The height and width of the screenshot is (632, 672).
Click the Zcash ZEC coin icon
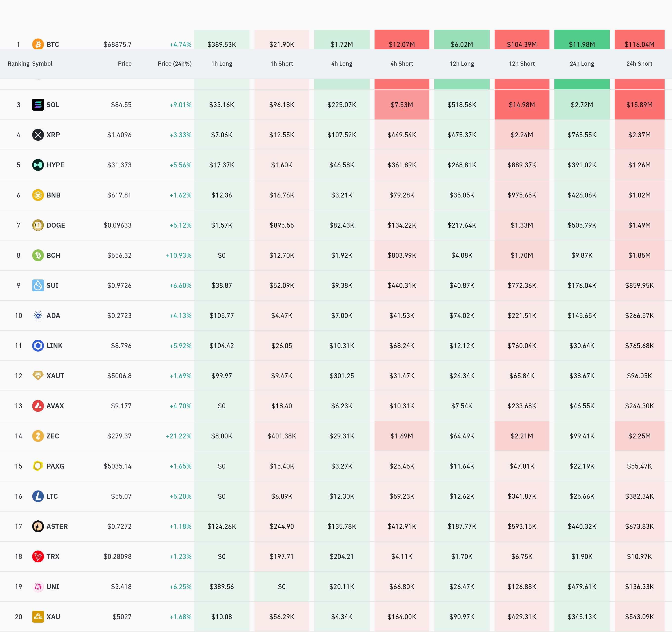(x=38, y=436)
